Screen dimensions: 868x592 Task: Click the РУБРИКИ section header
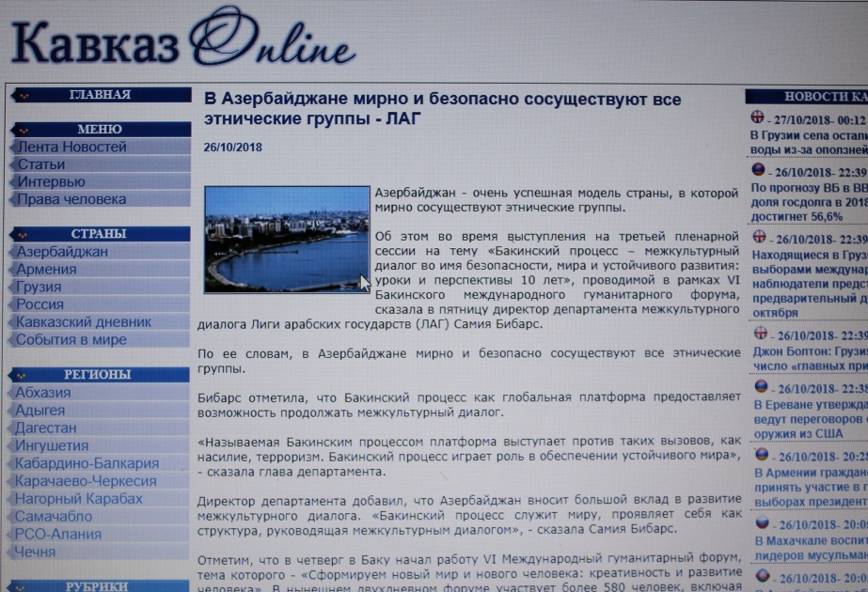tap(98, 586)
